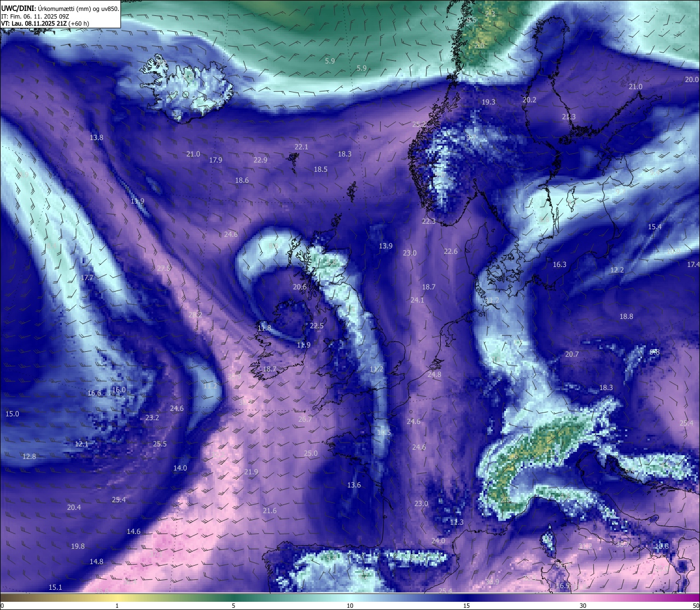Click the 13.9 value in the North Sea
The height and width of the screenshot is (610, 700).
[x=386, y=246]
